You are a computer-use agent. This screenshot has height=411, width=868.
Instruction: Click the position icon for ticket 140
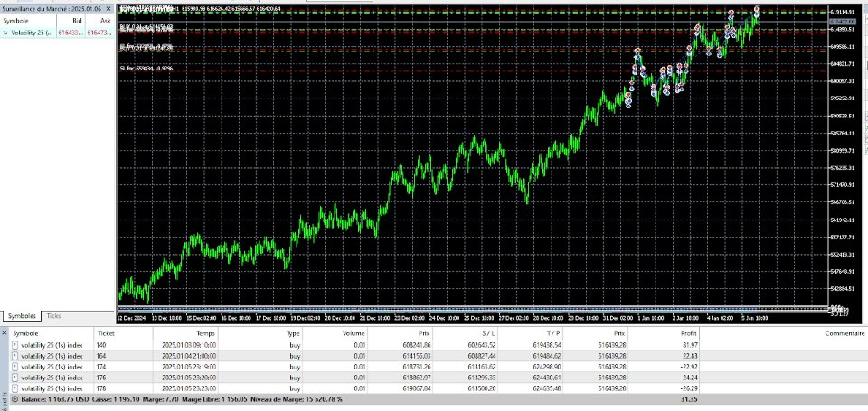point(15,345)
